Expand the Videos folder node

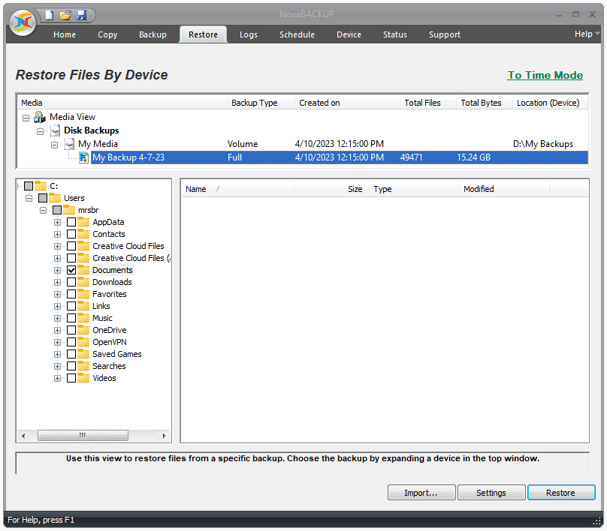tap(57, 378)
